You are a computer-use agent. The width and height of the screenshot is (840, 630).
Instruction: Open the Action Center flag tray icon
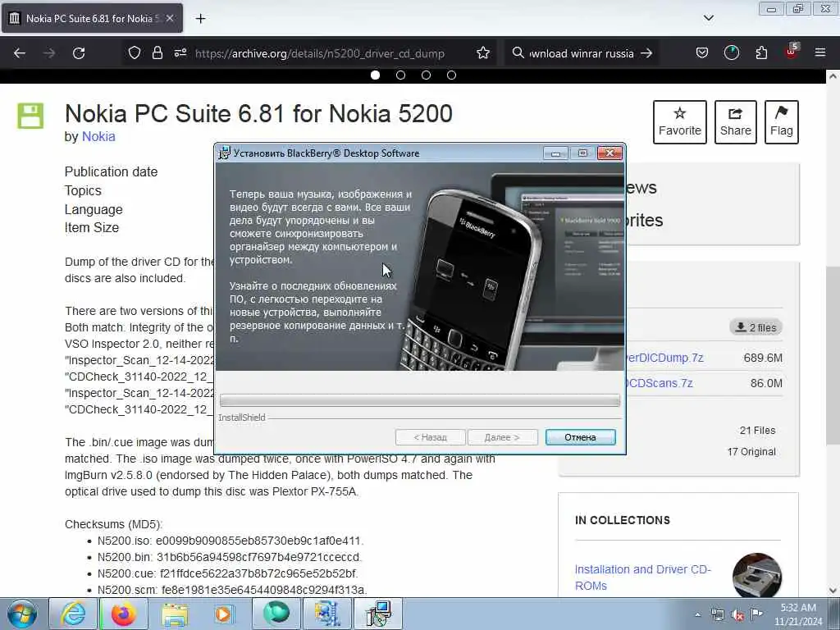(756, 614)
